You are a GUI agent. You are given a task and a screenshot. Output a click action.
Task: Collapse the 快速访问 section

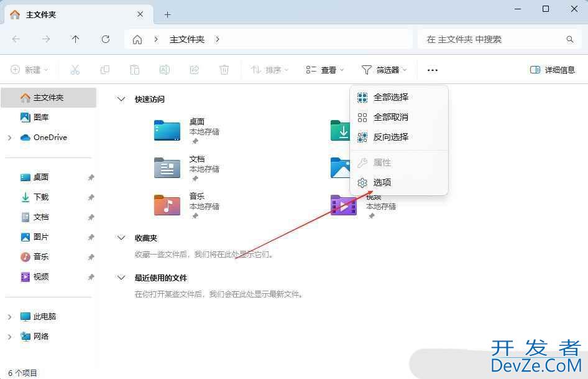121,99
